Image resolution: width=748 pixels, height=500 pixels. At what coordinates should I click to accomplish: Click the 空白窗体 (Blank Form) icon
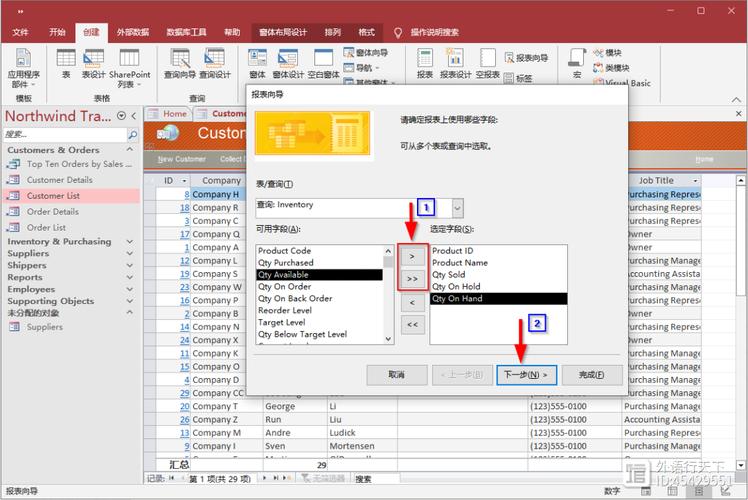click(x=323, y=62)
